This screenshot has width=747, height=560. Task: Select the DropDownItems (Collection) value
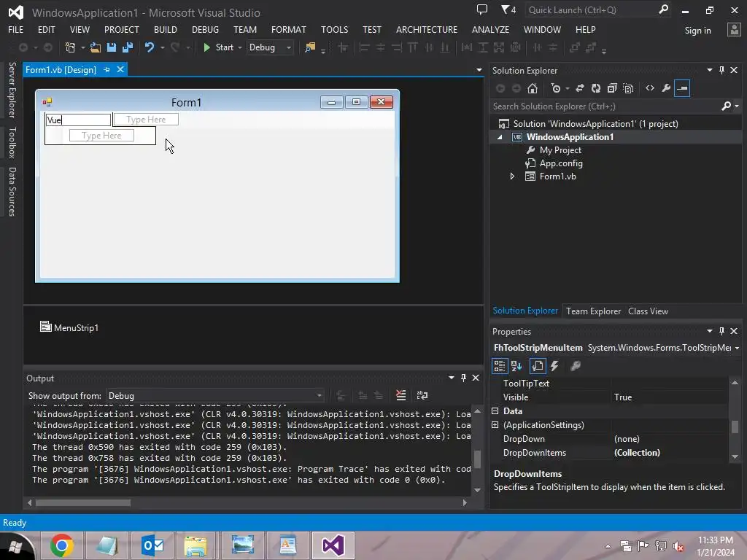[x=669, y=453]
